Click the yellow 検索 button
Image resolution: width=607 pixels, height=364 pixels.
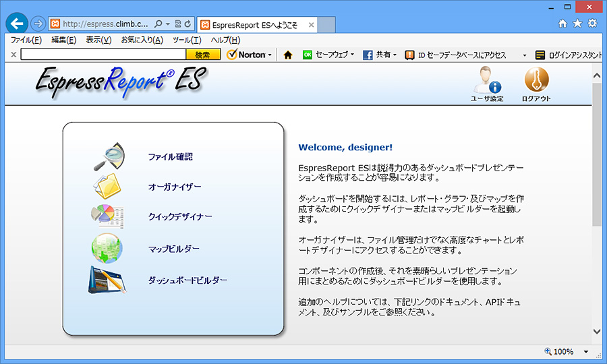(203, 55)
